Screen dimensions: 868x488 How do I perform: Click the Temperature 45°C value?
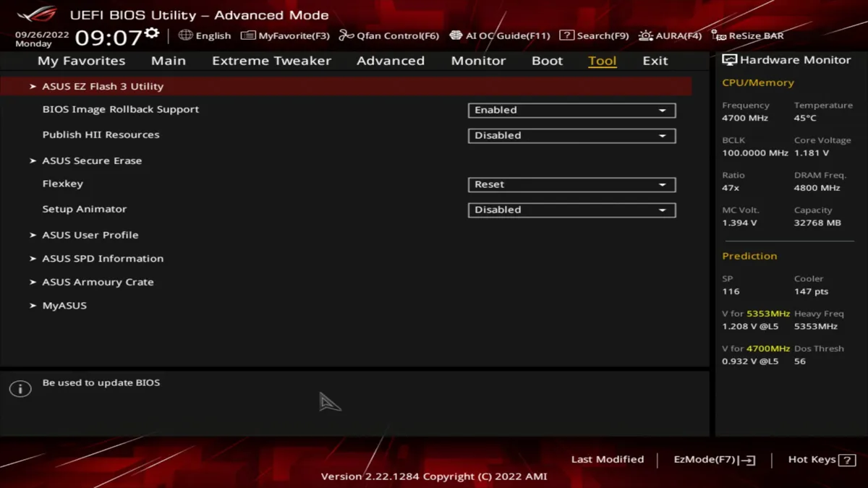click(805, 118)
